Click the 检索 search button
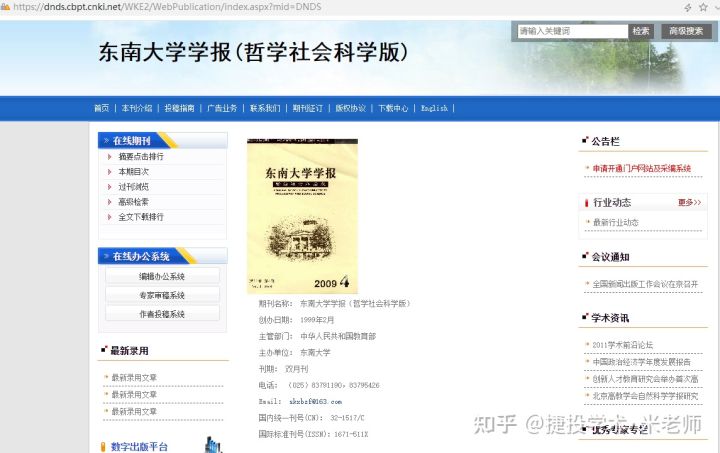Screen dimensions: 720x453 point(641,31)
